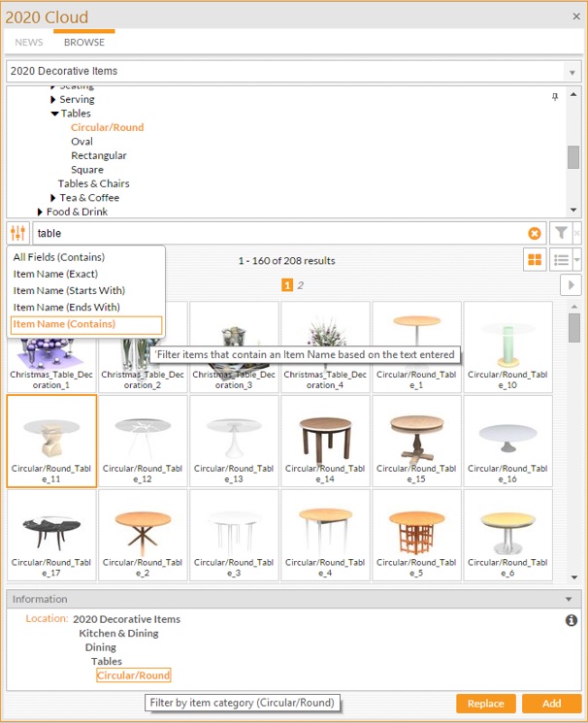This screenshot has height=723, width=588.
Task: Select the Square table category
Action: tap(87, 170)
